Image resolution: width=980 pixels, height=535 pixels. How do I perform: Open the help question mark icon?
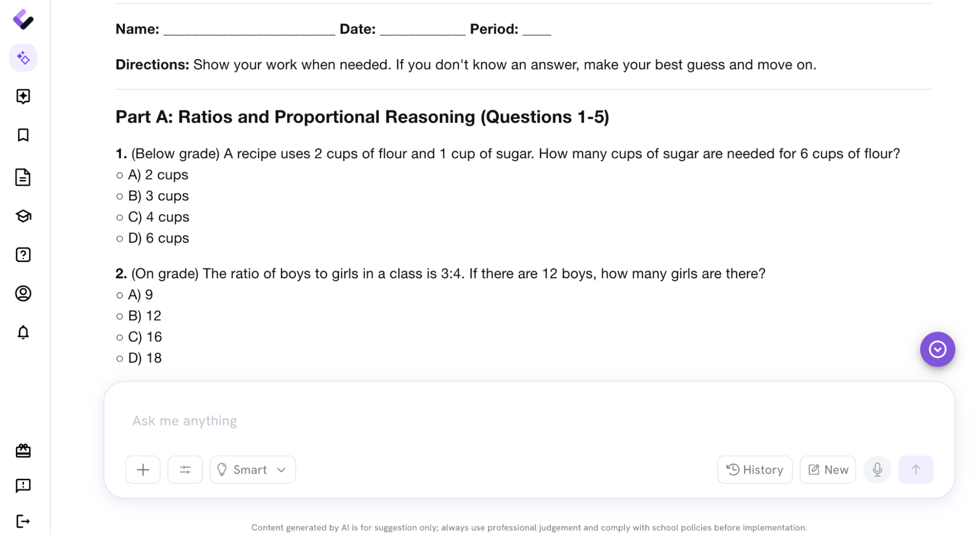(23, 255)
